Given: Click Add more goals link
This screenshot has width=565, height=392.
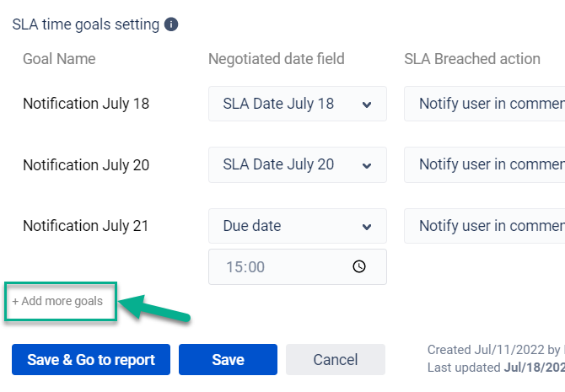Looking at the screenshot, I should [57, 301].
